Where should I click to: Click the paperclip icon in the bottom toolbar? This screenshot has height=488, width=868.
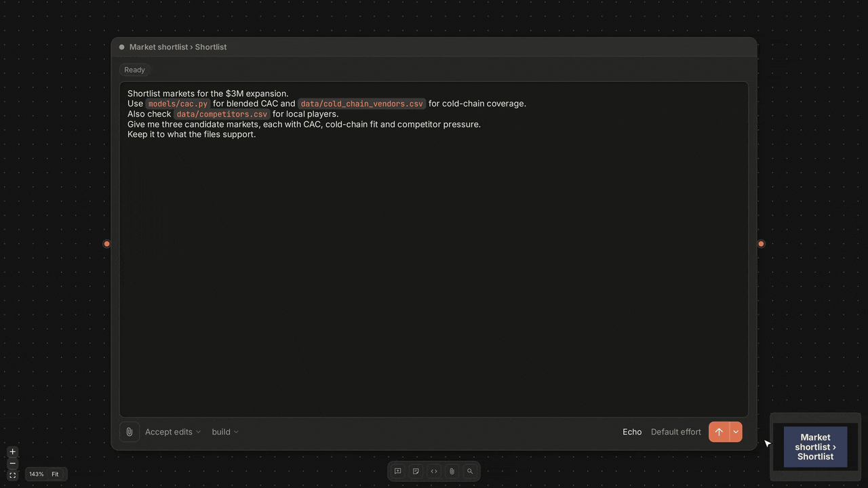point(452,471)
